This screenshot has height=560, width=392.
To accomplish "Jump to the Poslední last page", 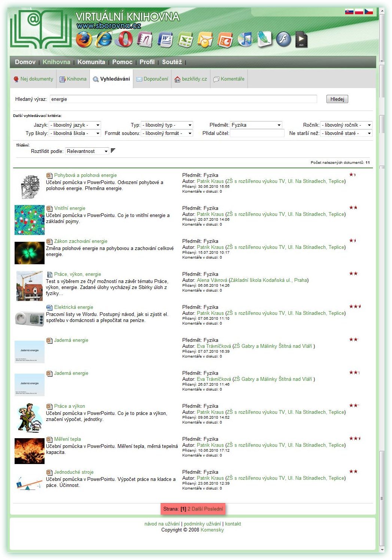I will click(x=213, y=509).
